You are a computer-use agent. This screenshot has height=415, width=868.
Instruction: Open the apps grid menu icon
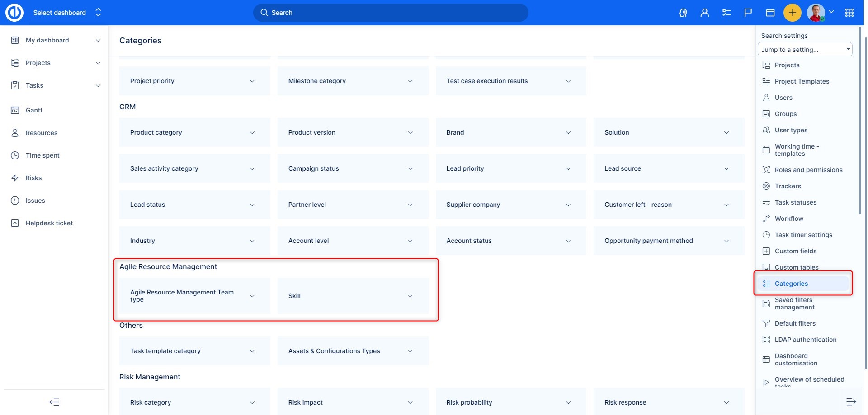tap(849, 13)
